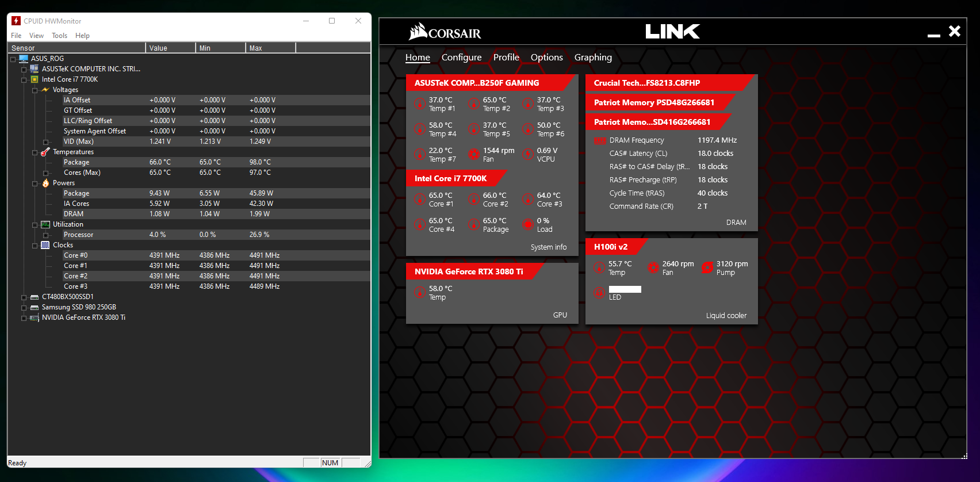
Task: Collapse the Voltages tree section
Action: click(35, 90)
